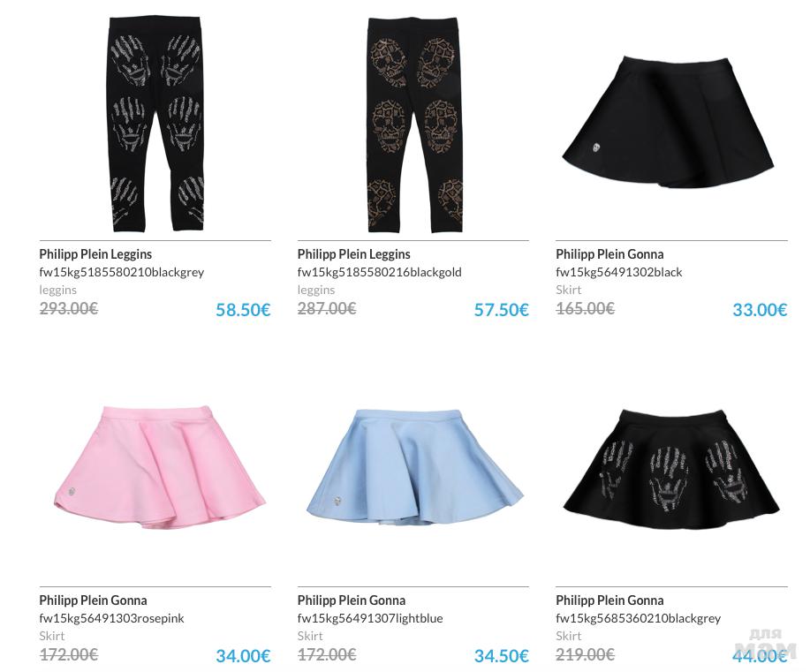Select the Philipp Plein Gonna rosepink title
810x672 pixels.
tap(93, 600)
